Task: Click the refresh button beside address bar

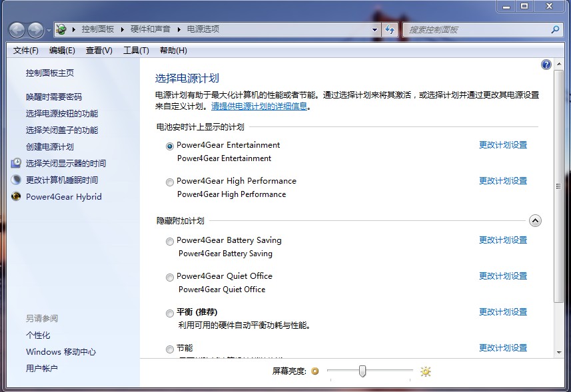Action: point(390,30)
